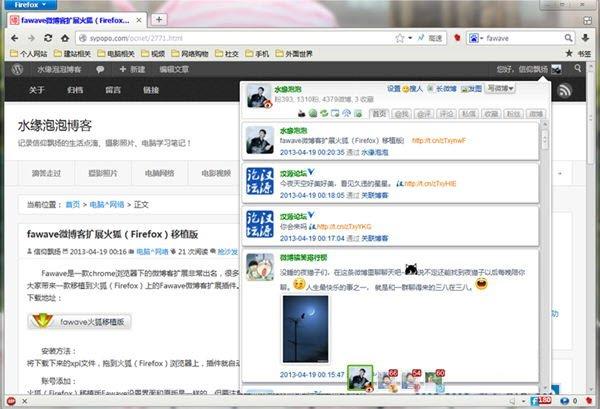Image resolution: width=600 pixels, height=409 pixels.
Task: Open the 写微博 dropdown button
Action: tap(501, 88)
